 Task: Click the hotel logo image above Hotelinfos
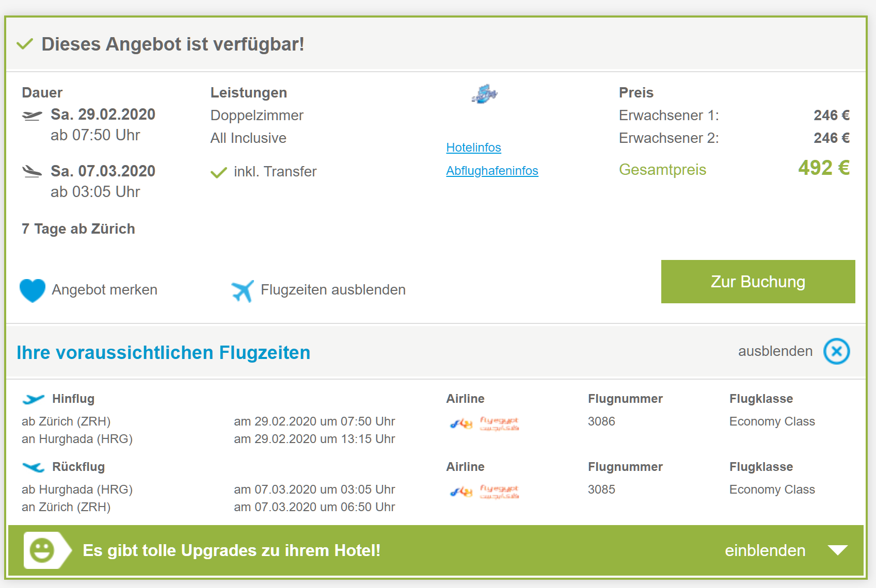(x=484, y=94)
